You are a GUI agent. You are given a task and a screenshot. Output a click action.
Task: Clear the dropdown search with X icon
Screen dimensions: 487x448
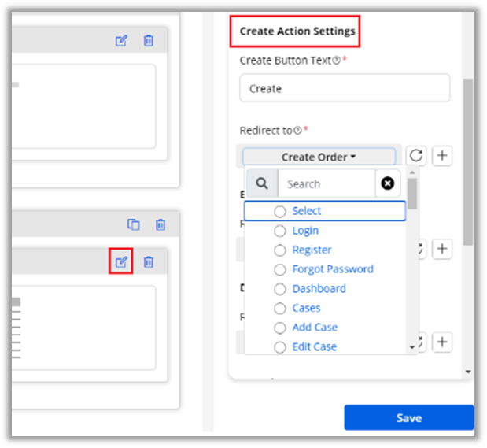[387, 183]
